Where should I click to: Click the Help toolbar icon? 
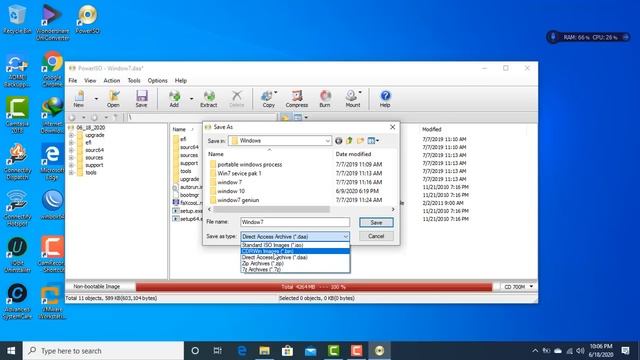pos(385,99)
